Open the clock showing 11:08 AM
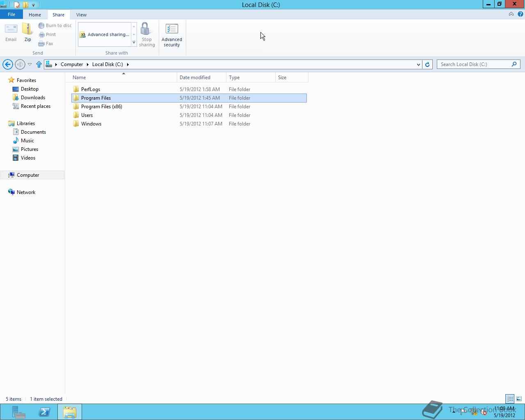525x420 pixels. tap(504, 409)
